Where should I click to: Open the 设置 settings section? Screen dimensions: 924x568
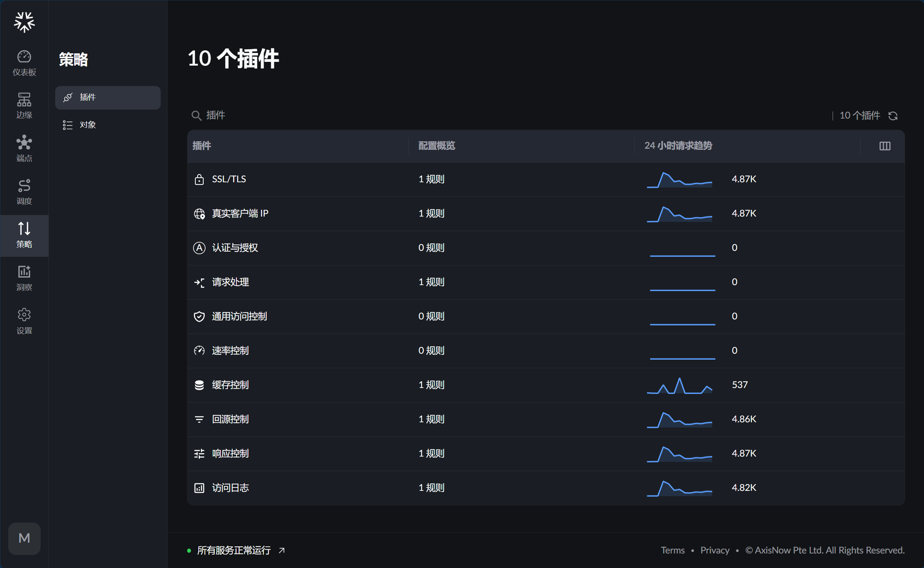pos(25,322)
